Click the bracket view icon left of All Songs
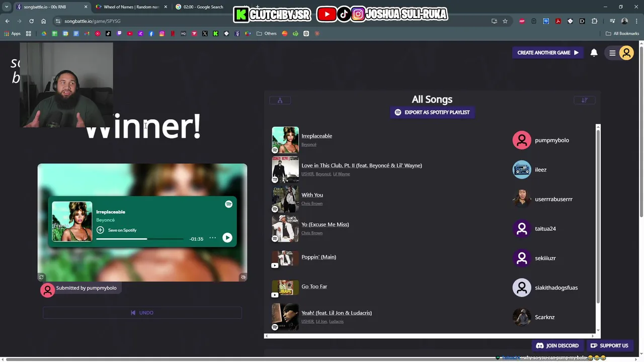The height and width of the screenshot is (362, 644). tap(280, 100)
